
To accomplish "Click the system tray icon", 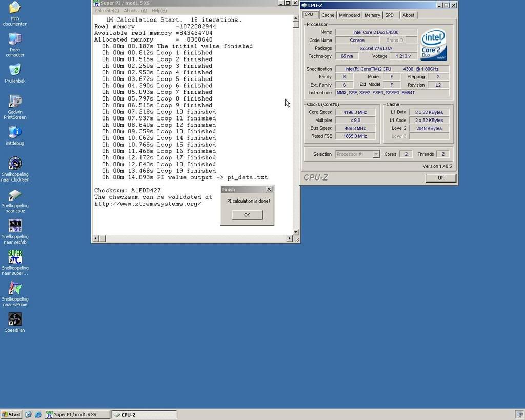I will (x=520, y=415).
